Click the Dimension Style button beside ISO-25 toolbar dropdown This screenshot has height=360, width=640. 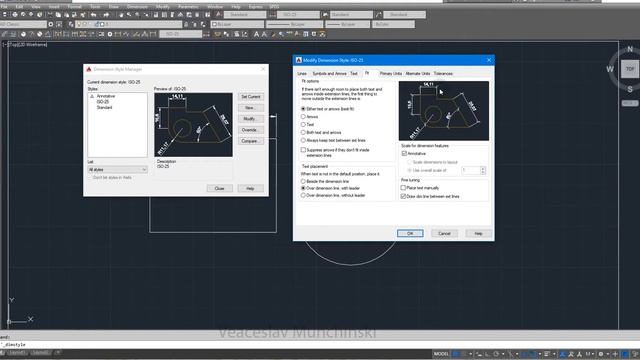[206, 34]
